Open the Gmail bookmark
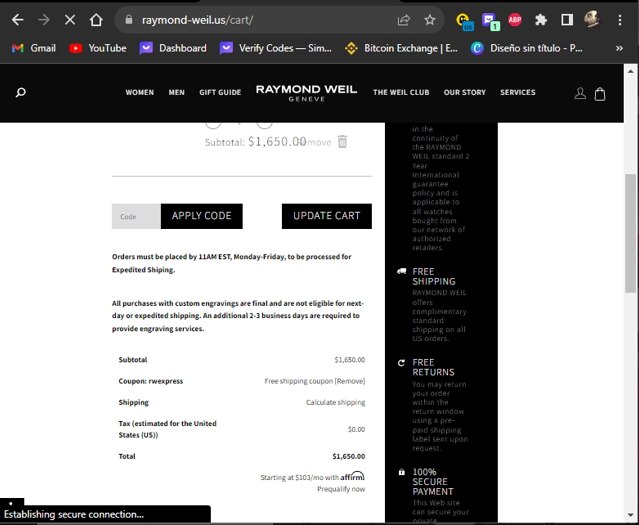 [x=34, y=48]
